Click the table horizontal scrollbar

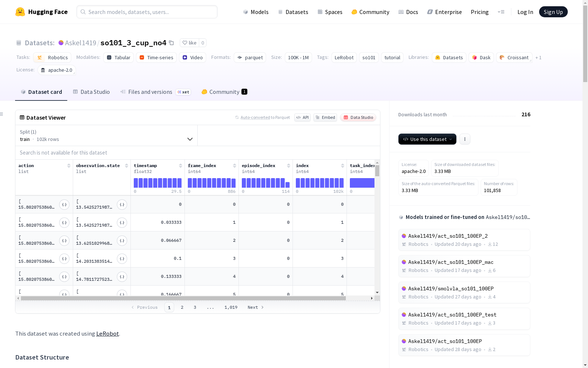183,298
